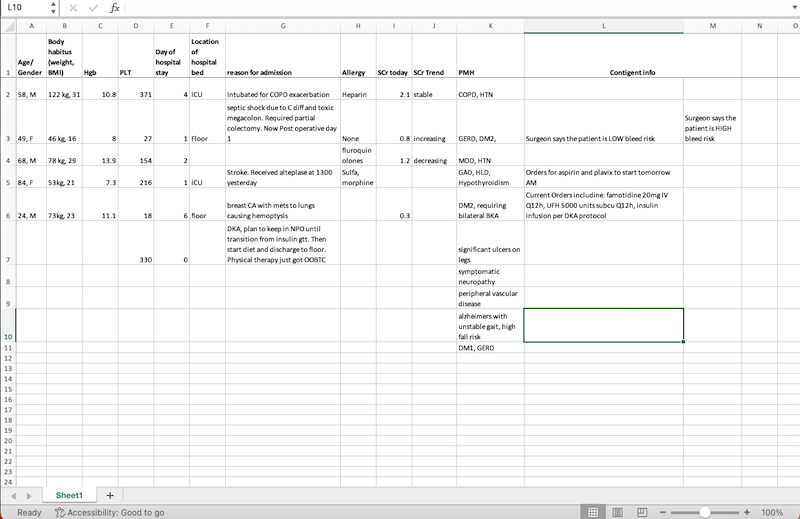Click the confirm entry checkmark icon
This screenshot has height=519, width=800.
click(93, 8)
